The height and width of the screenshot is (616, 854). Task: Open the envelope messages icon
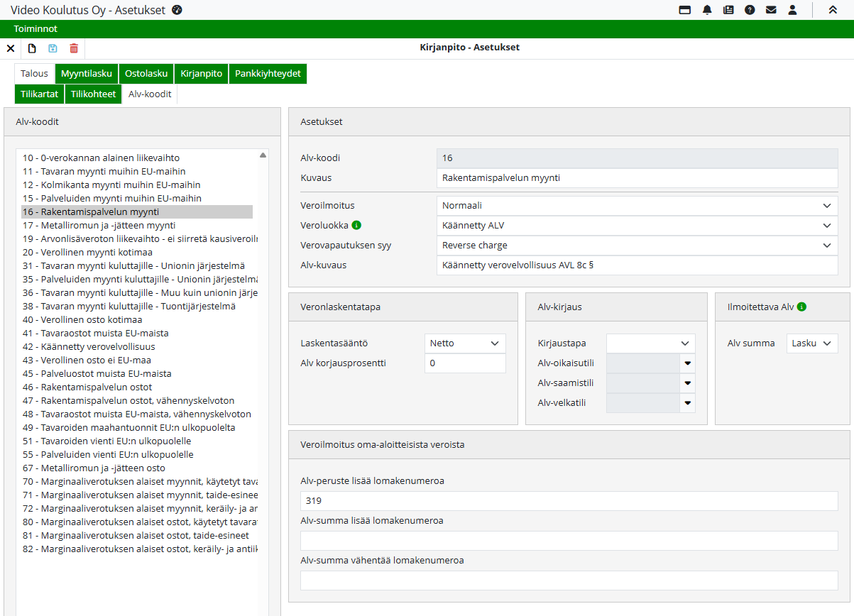[x=771, y=10]
